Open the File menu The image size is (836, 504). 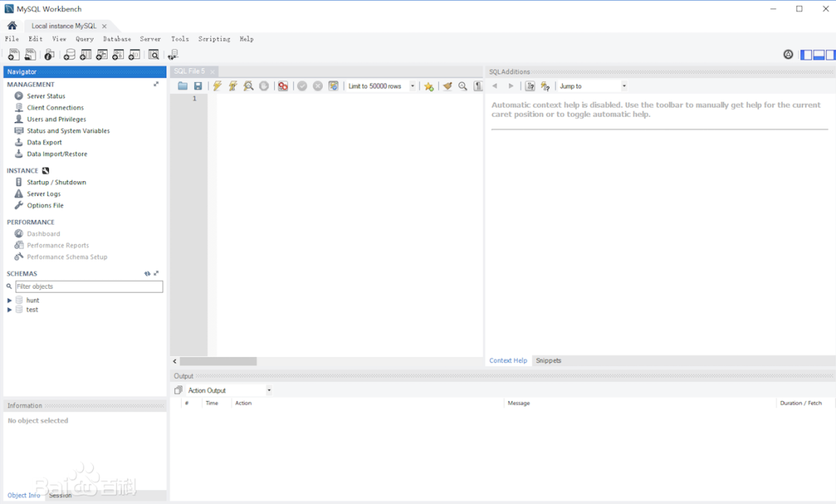pyautogui.click(x=12, y=39)
